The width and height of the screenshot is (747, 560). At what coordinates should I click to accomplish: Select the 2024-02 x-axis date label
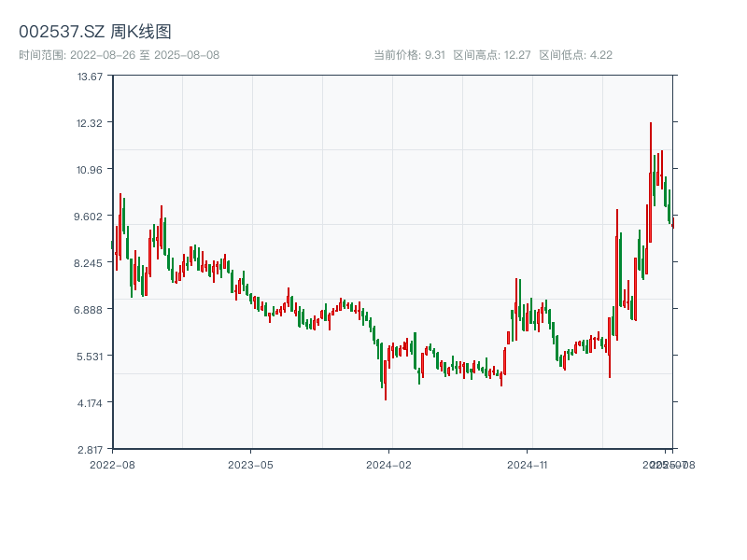(x=390, y=464)
